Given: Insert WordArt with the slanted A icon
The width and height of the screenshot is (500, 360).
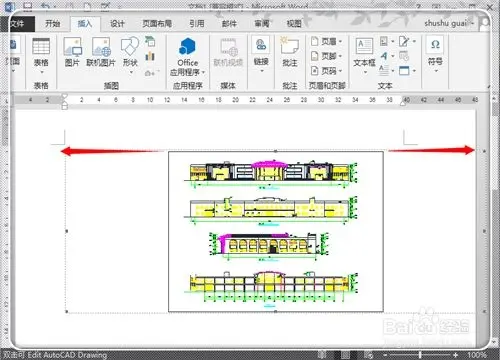Looking at the screenshot, I should (x=384, y=56).
